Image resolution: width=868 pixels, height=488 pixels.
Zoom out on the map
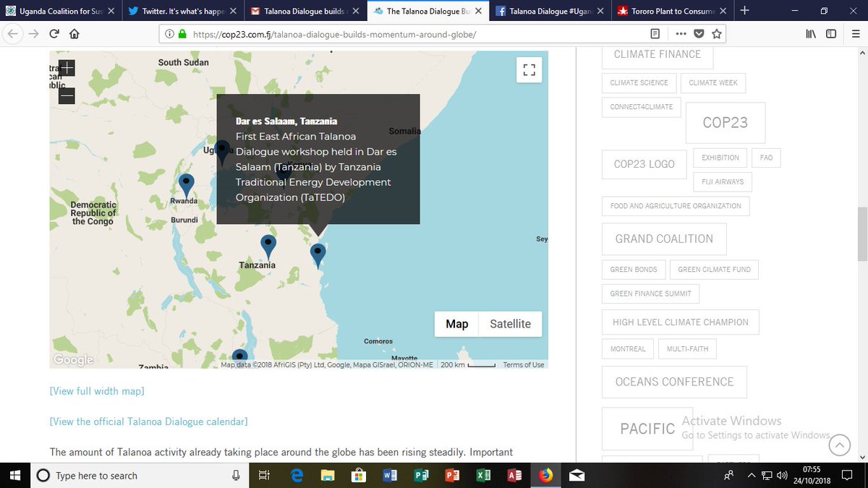[x=67, y=95]
